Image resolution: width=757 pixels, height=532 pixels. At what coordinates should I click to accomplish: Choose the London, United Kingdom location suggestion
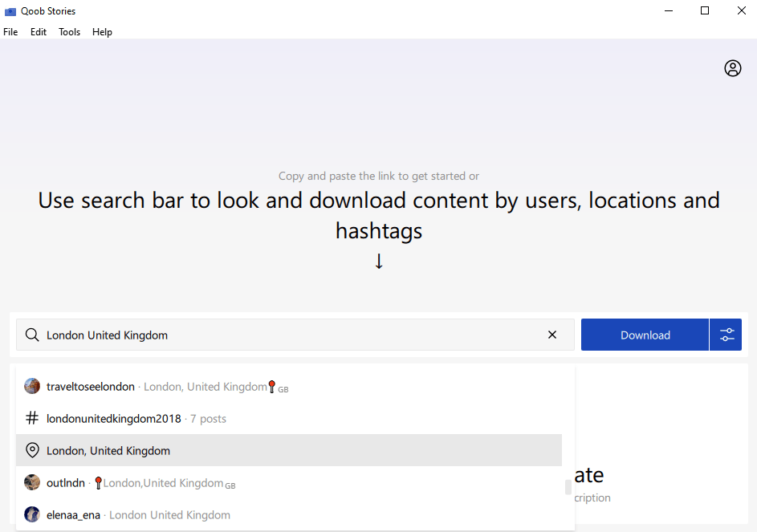[289, 450]
